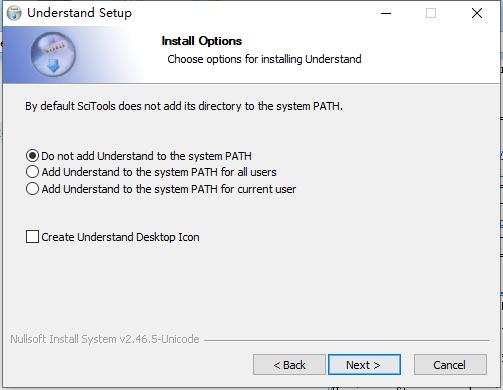Click label text 'Add Understand... for all users'
Viewport: 503px width, 390px height.
tap(159, 172)
